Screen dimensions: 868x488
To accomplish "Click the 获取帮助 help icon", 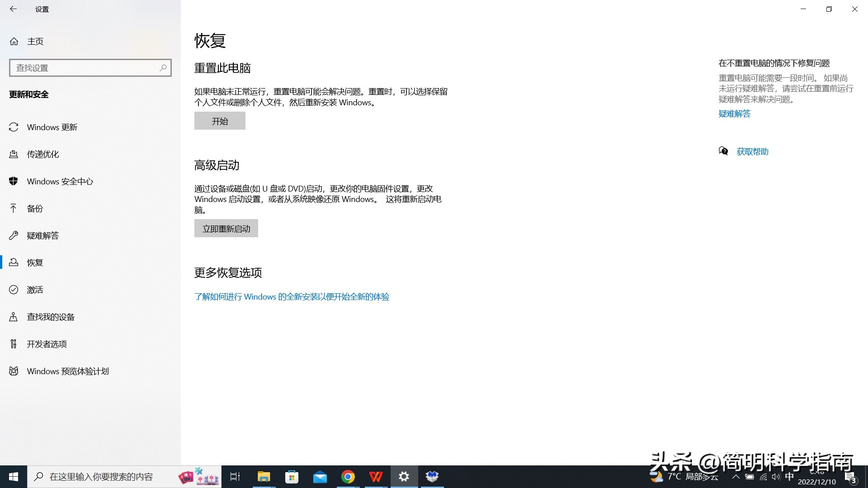I will (723, 151).
